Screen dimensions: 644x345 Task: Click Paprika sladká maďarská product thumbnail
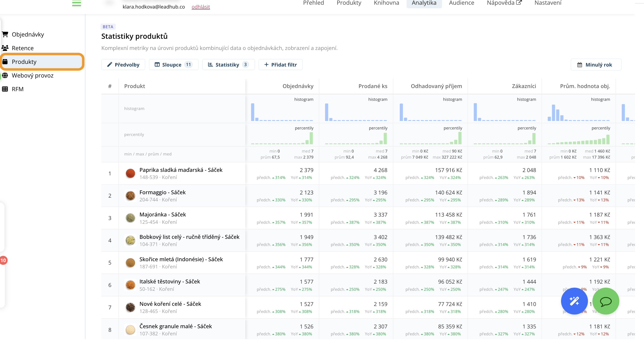(130, 173)
